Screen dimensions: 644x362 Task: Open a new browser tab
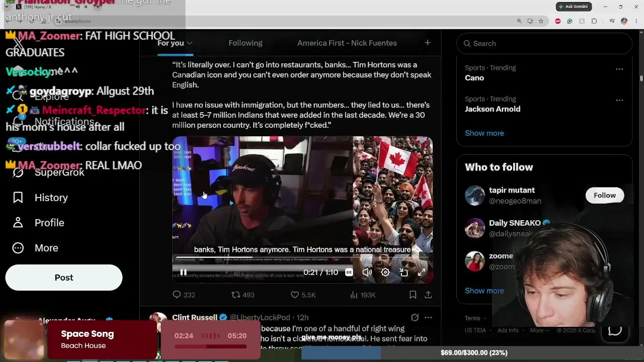(x=98, y=7)
